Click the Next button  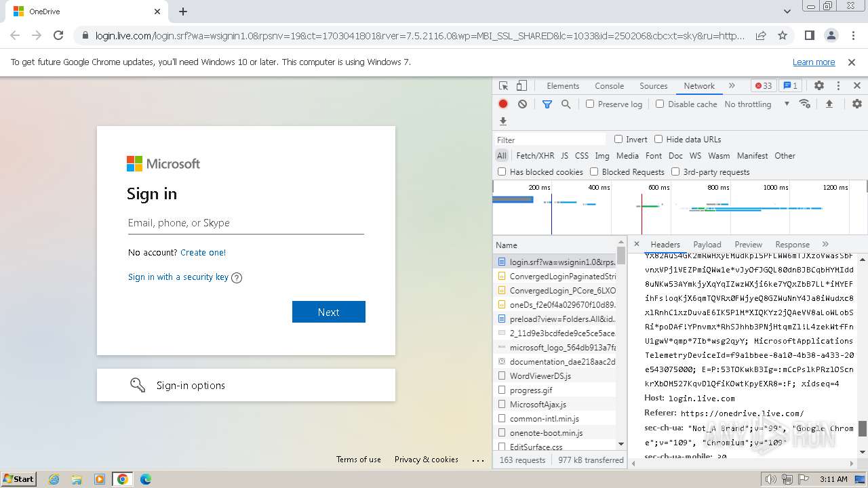[329, 312]
